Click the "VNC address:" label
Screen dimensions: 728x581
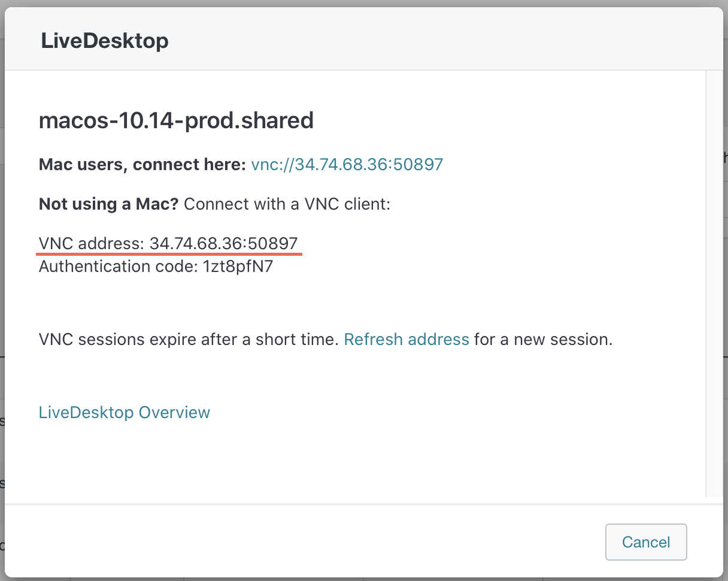tap(91, 244)
